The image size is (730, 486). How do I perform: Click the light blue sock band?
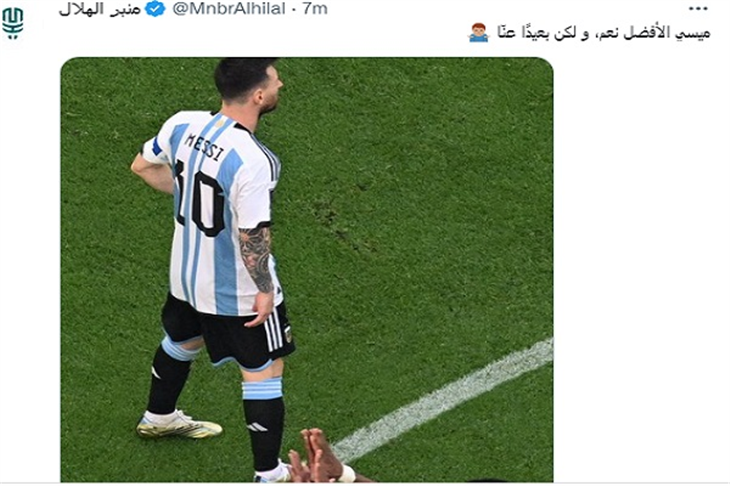[x=263, y=389]
